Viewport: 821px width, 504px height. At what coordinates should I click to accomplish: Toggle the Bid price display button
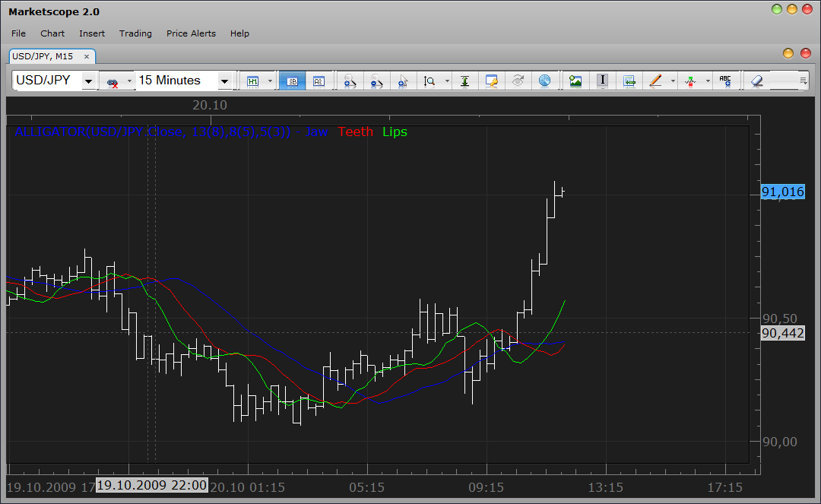click(292, 81)
